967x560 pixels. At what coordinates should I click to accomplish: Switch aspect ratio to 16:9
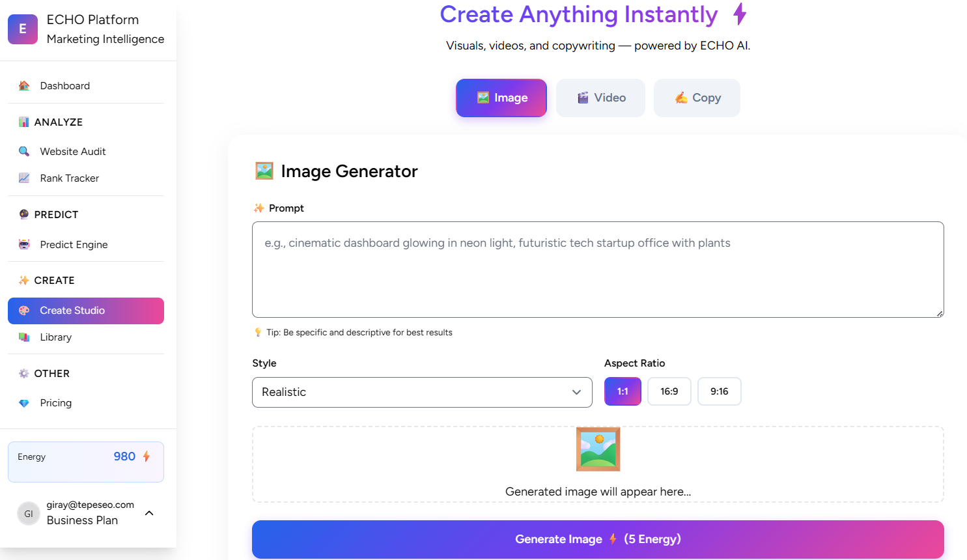click(669, 391)
